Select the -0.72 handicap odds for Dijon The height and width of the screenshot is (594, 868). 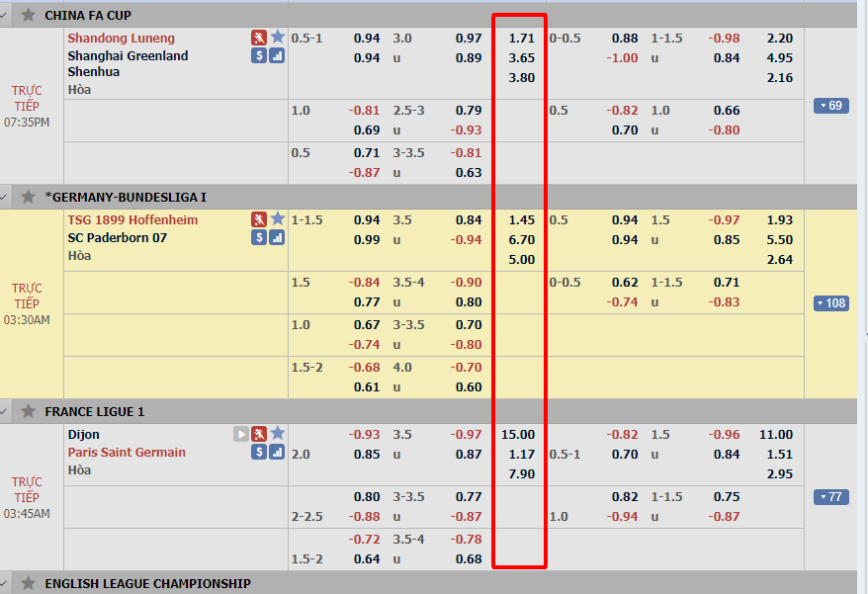tap(364, 540)
